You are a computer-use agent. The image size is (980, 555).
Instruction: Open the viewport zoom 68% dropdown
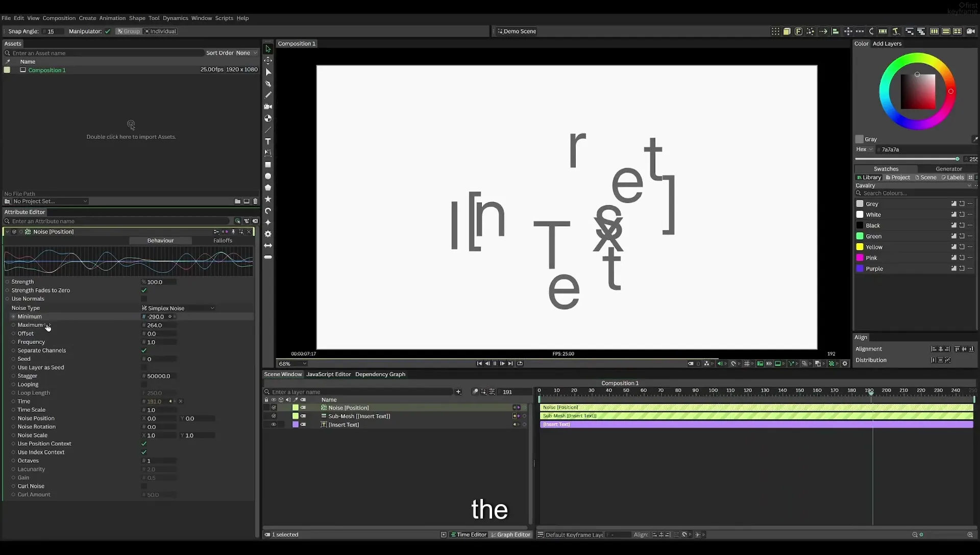(292, 364)
